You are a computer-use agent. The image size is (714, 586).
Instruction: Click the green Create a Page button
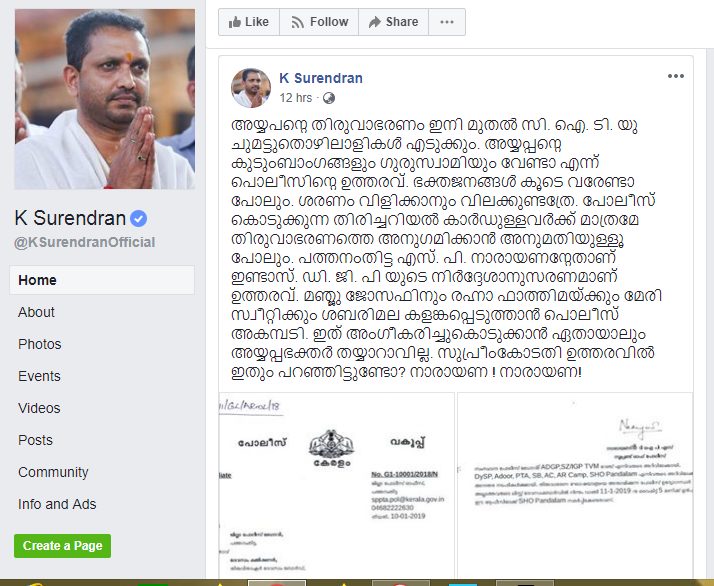62,546
